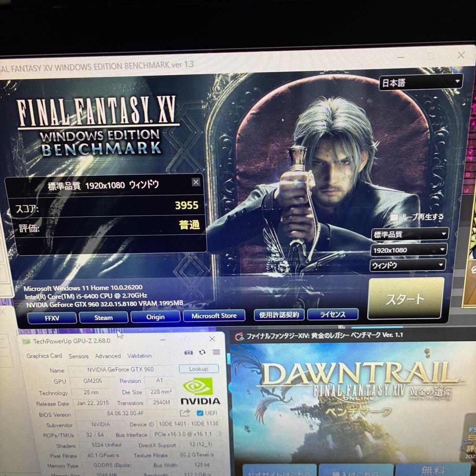Click the Bus Interface question mark icon
This screenshot has height=476, width=476.
click(220, 434)
